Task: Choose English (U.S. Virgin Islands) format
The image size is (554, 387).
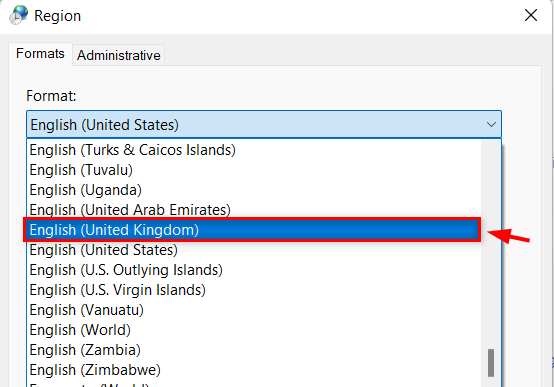Action: (x=254, y=290)
